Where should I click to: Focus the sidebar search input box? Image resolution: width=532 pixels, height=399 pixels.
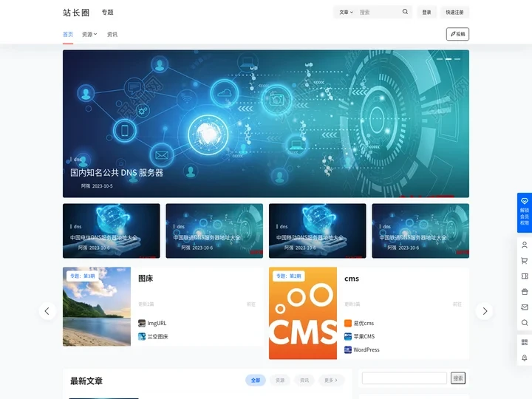[x=404, y=378]
